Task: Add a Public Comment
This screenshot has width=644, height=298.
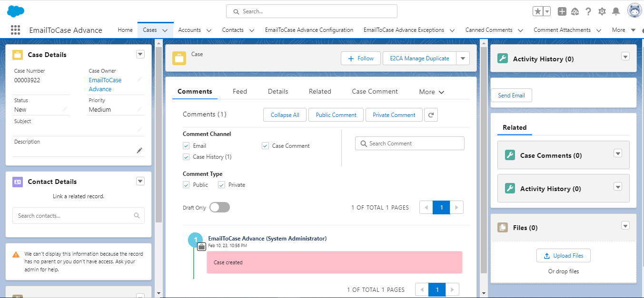Action: tap(336, 115)
